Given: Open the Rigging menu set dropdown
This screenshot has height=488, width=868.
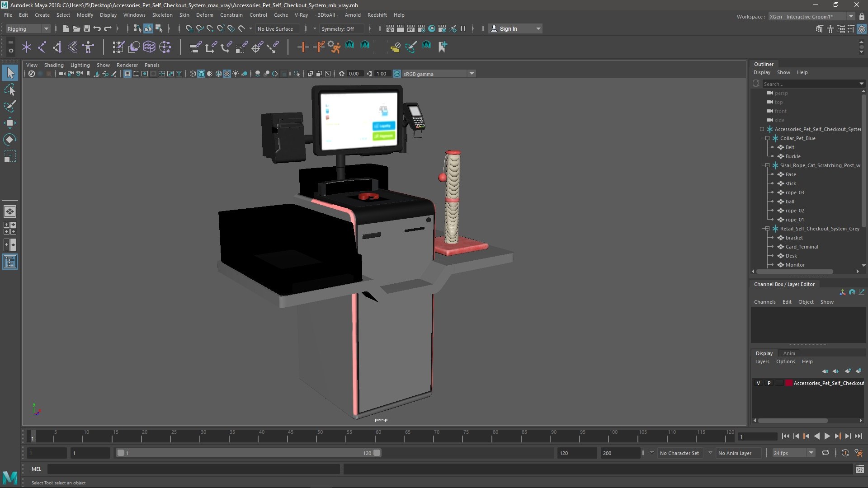Looking at the screenshot, I should click(28, 28).
